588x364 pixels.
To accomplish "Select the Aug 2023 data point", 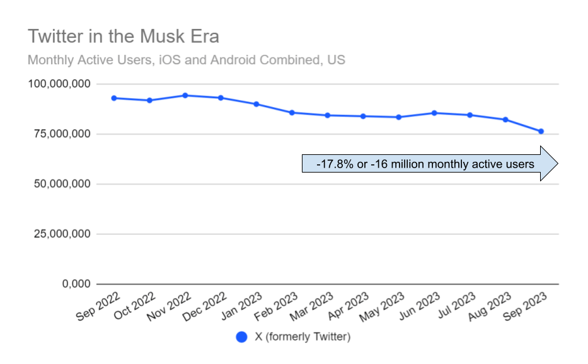I will (505, 120).
